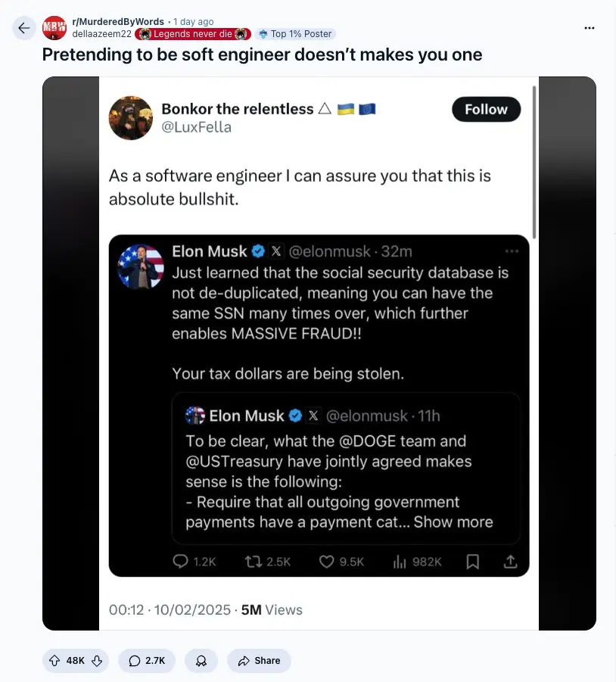Give an award to post
This screenshot has height=682, width=616.
click(201, 661)
